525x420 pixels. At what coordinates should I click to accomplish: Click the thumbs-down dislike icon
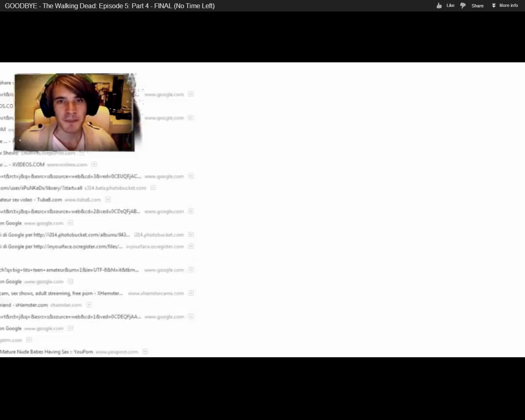(463, 6)
